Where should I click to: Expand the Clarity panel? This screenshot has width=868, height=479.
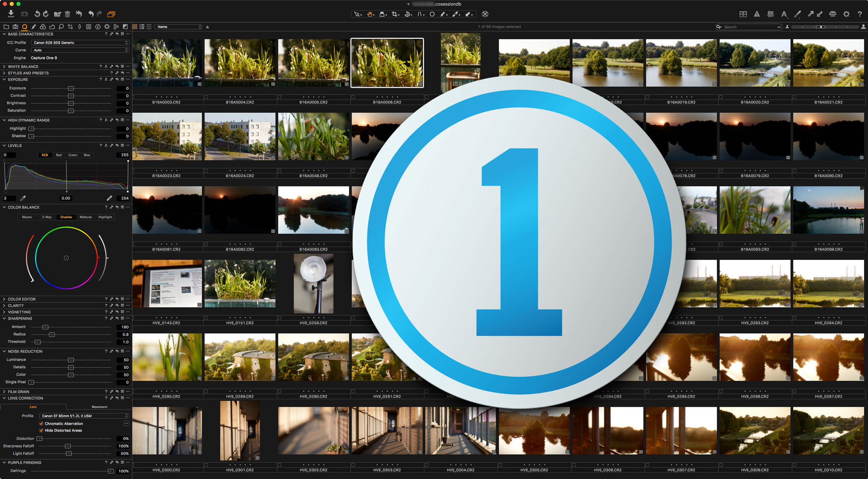click(4, 306)
